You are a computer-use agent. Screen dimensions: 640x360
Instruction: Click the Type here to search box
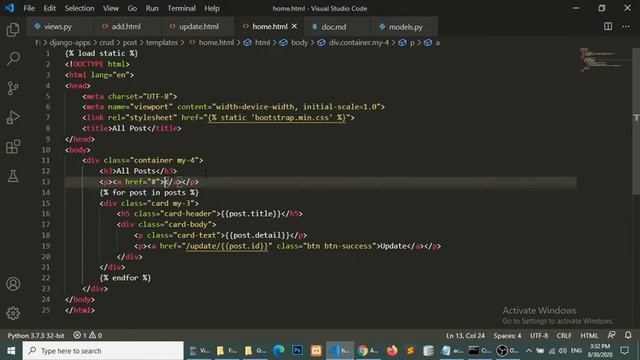(103, 351)
